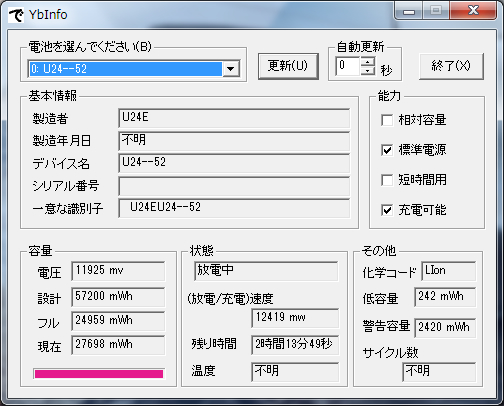
Task: Click the low capacity 242 mWh field
Action: click(445, 297)
